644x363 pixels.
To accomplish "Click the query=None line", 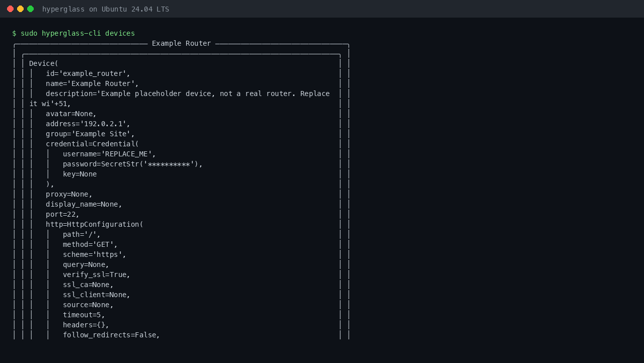I will click(x=86, y=264).
